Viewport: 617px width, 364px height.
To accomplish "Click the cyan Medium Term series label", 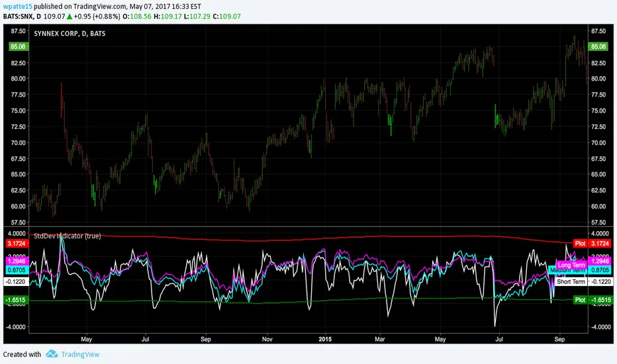I will [x=567, y=270].
